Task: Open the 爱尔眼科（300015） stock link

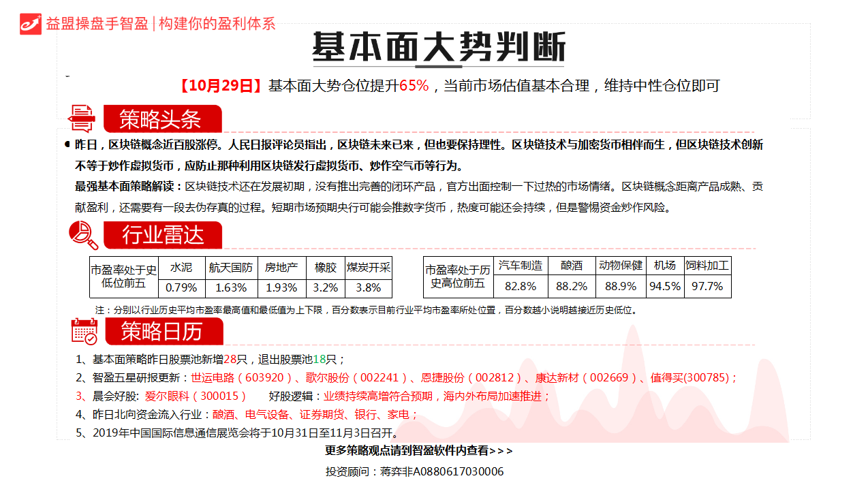Action: tap(196, 396)
